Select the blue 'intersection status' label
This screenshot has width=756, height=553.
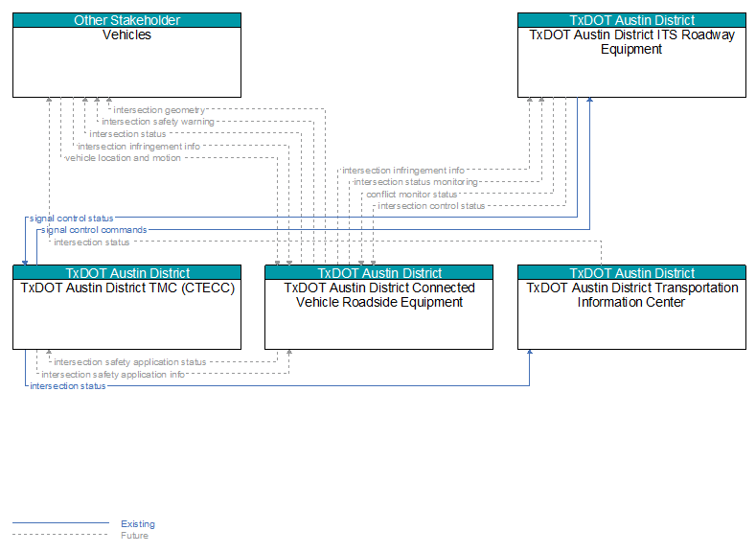(x=67, y=386)
